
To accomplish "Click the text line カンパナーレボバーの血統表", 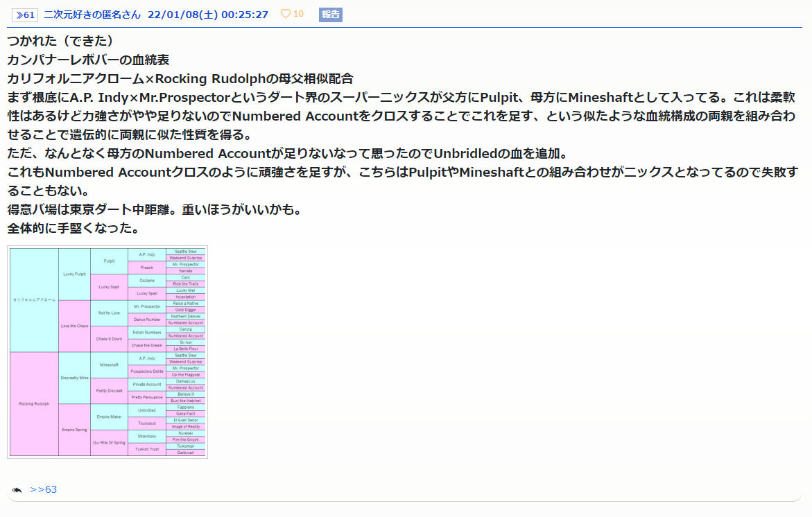I will (x=88, y=60).
